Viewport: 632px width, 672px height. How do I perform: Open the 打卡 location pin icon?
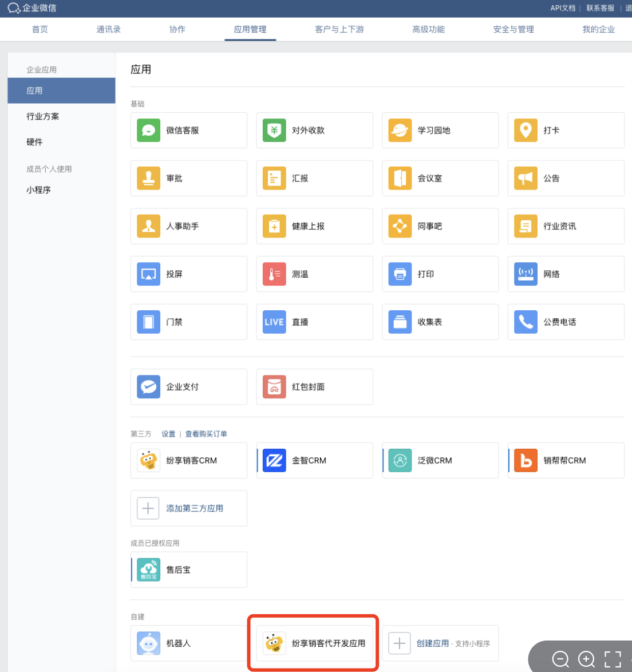click(x=526, y=131)
